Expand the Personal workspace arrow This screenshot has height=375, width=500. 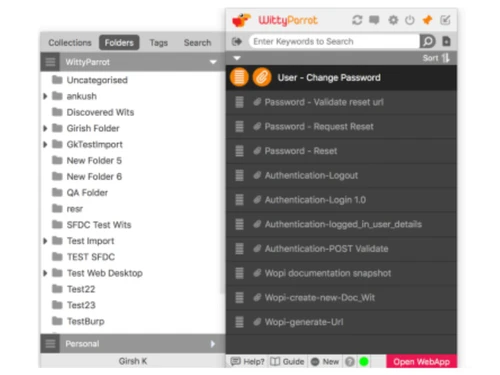(213, 344)
